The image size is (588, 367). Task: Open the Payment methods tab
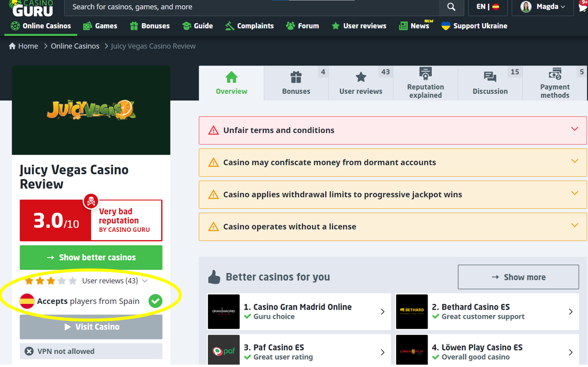555,83
